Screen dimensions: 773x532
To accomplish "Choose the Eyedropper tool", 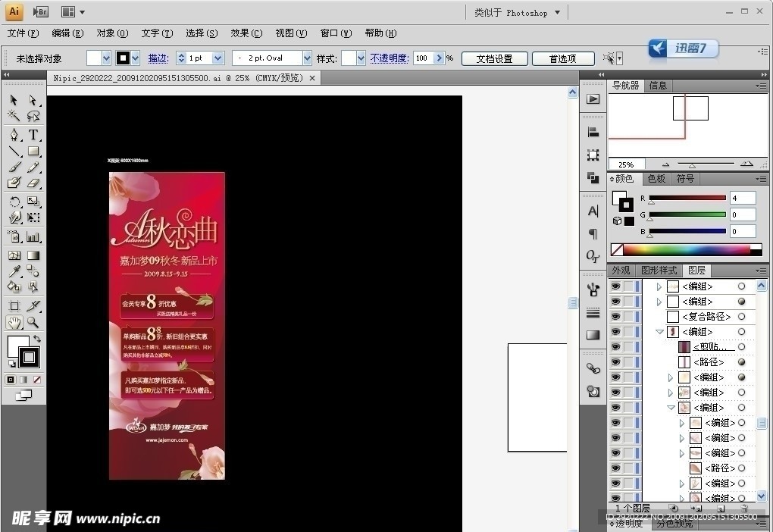I will [x=14, y=272].
